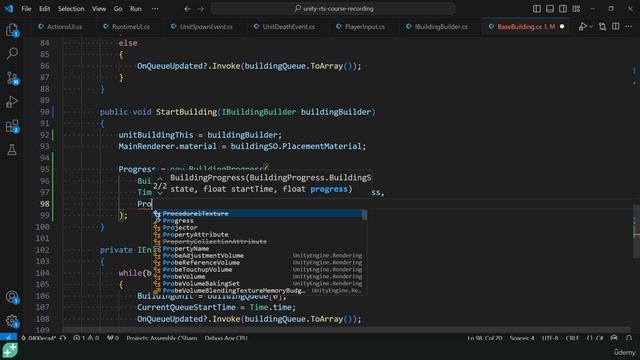The height and width of the screenshot is (360, 640).
Task: Switch to the PlayerInput.cs tab
Action: pos(361,27)
